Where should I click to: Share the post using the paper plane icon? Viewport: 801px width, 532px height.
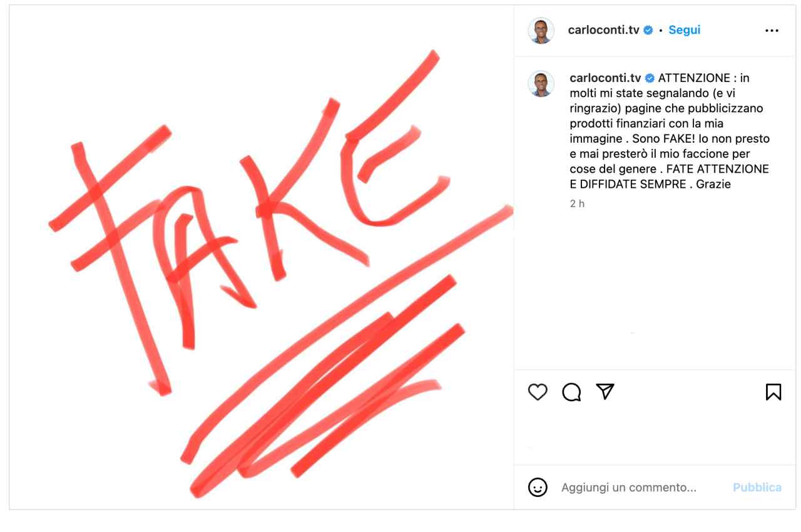tap(604, 391)
